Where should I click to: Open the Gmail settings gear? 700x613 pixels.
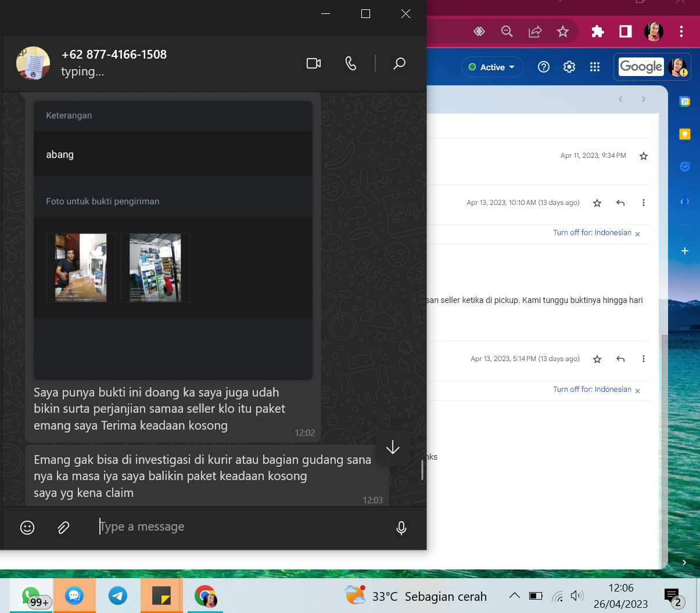[569, 67]
